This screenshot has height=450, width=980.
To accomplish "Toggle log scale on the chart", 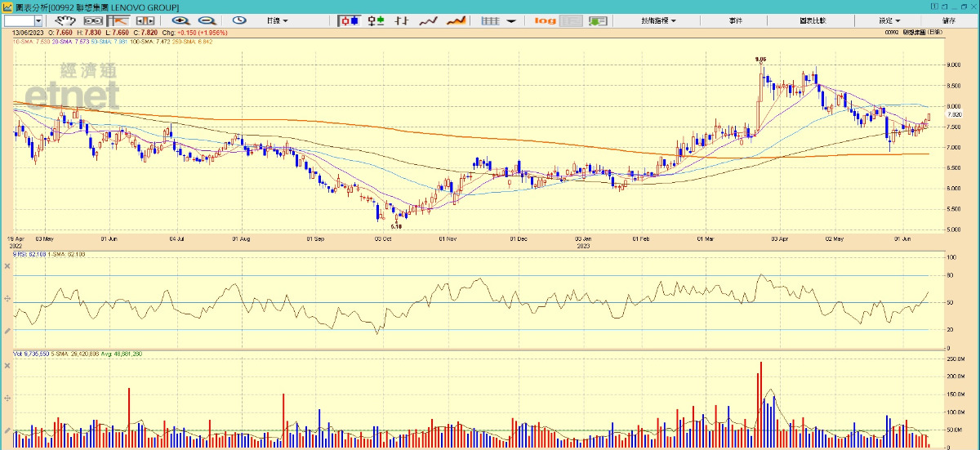I will pos(545,20).
